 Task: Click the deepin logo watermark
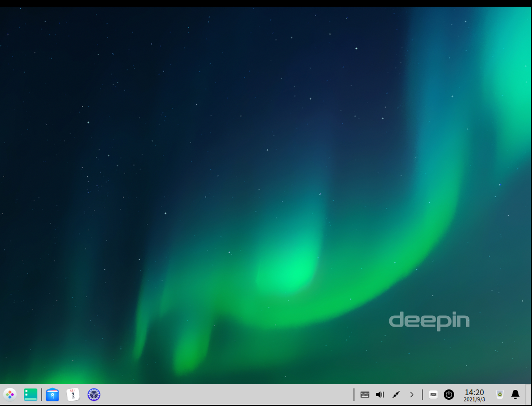pos(429,321)
